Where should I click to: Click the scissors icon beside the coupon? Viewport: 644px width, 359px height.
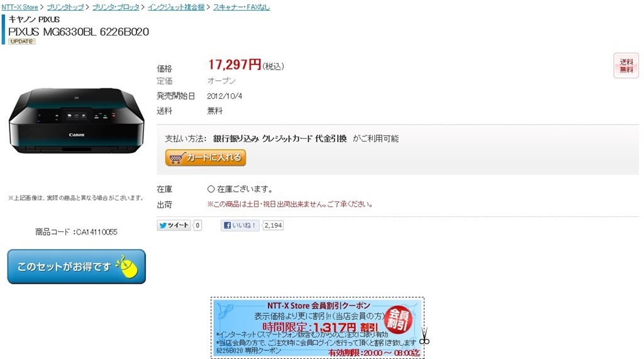click(425, 336)
